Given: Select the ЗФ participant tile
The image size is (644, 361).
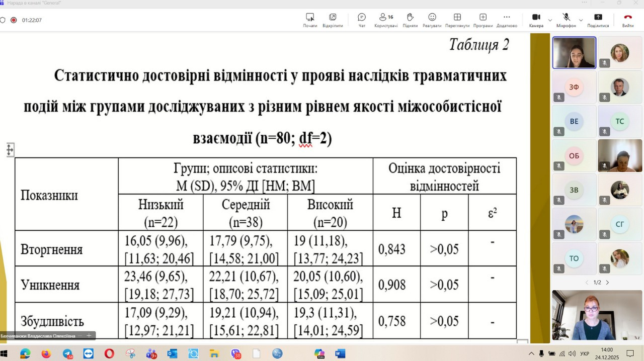Looking at the screenshot, I should 574,87.
